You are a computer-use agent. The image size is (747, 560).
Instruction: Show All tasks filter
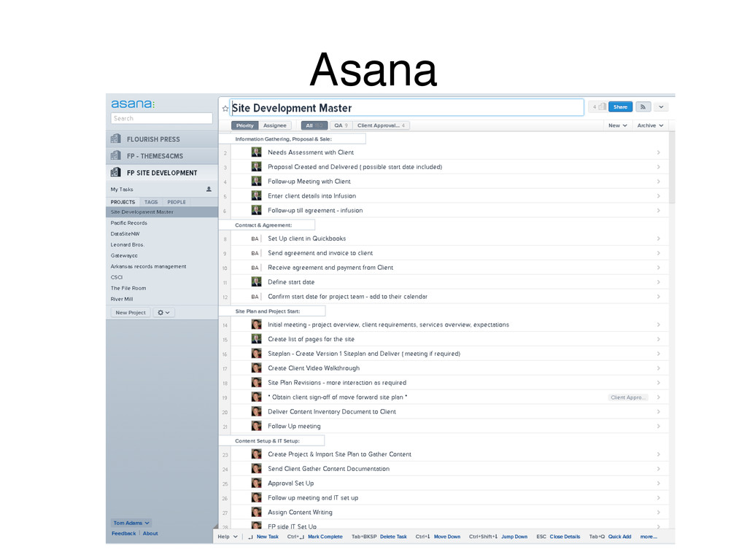click(314, 125)
